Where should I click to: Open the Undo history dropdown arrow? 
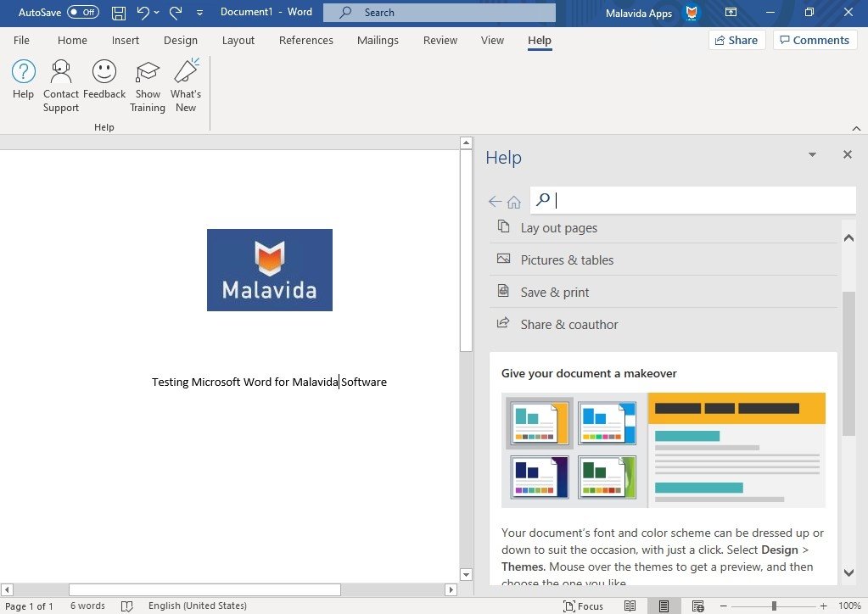point(157,12)
